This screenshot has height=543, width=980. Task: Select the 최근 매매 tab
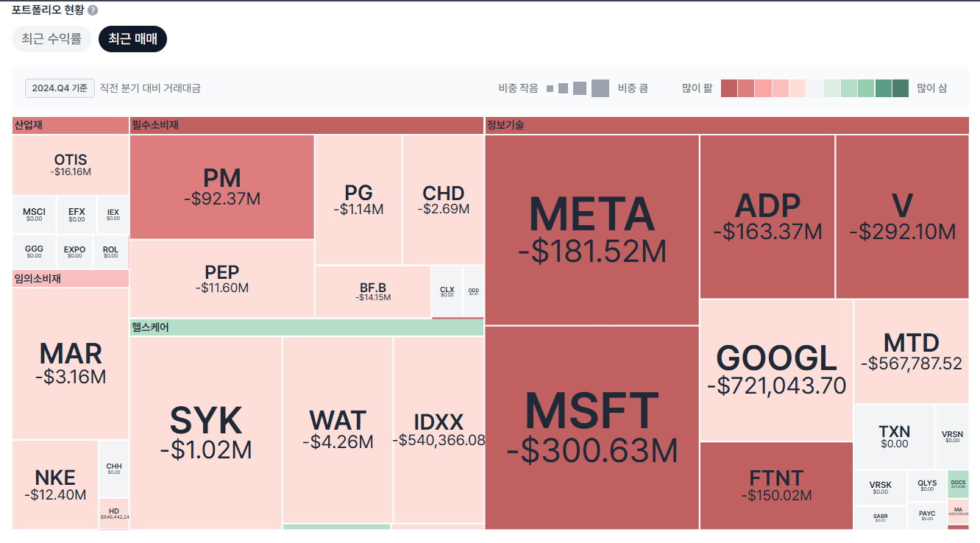[x=133, y=39]
